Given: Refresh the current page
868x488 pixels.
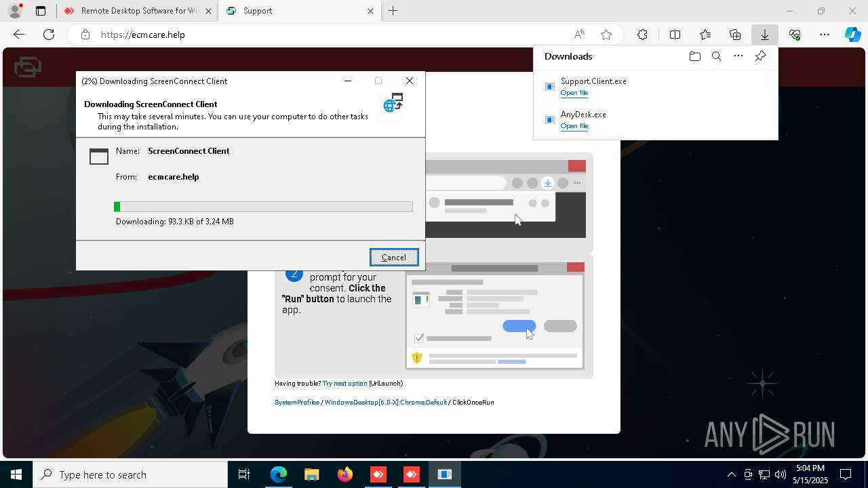Looking at the screenshot, I should [x=49, y=35].
